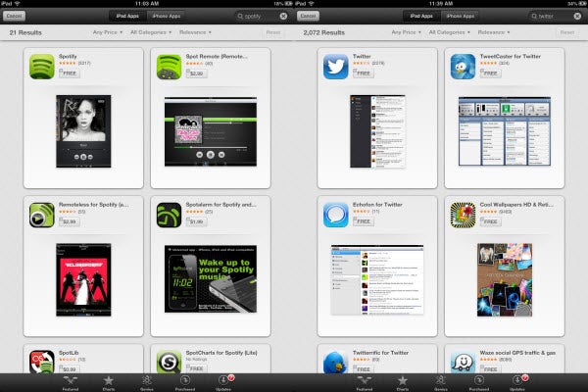
Task: Tap Reset in the twitter results bar
Action: click(x=567, y=32)
